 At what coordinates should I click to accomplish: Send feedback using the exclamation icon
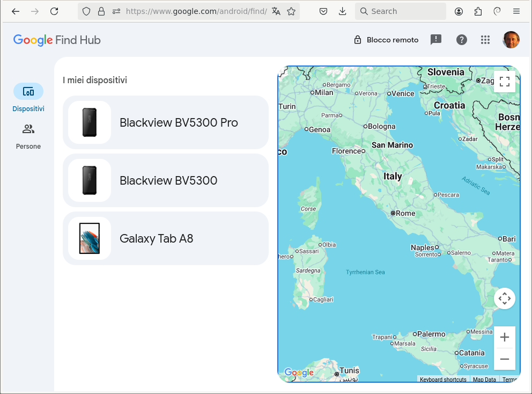tap(436, 40)
